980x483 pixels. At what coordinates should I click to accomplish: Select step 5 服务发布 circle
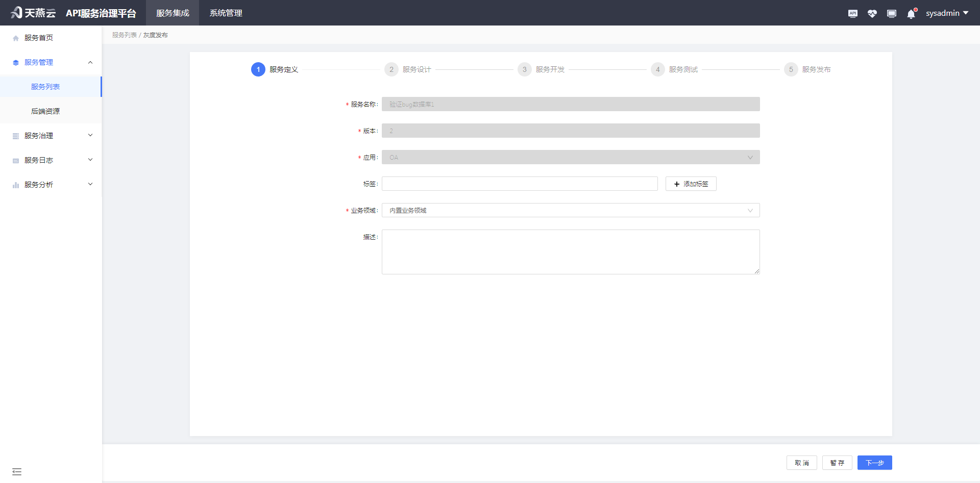click(791, 69)
